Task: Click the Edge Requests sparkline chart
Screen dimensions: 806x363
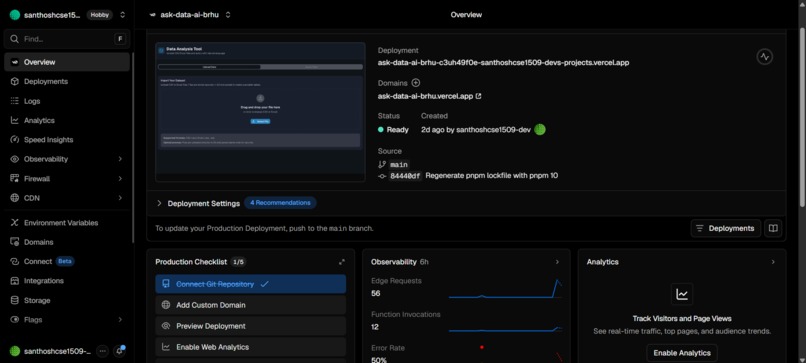Action: [x=505, y=289]
